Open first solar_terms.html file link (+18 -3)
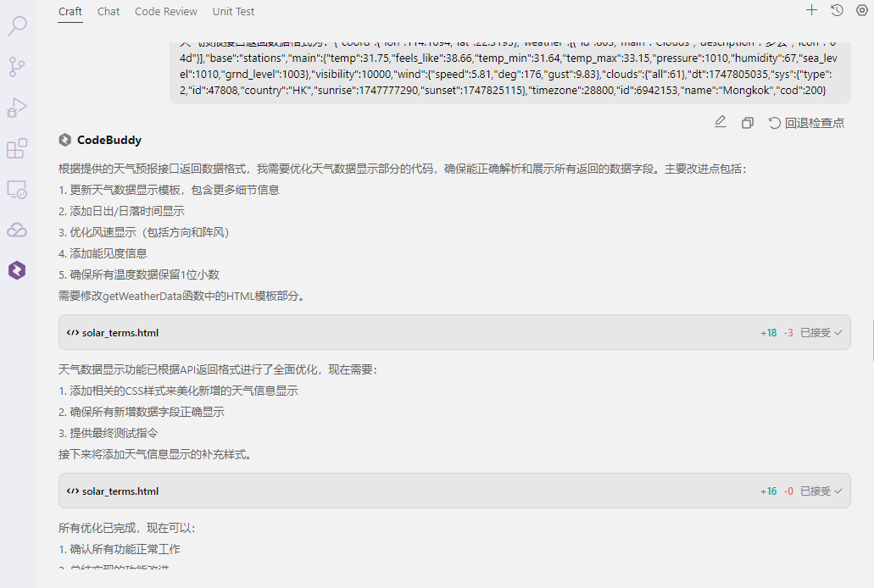This screenshot has width=874, height=588. coord(120,333)
